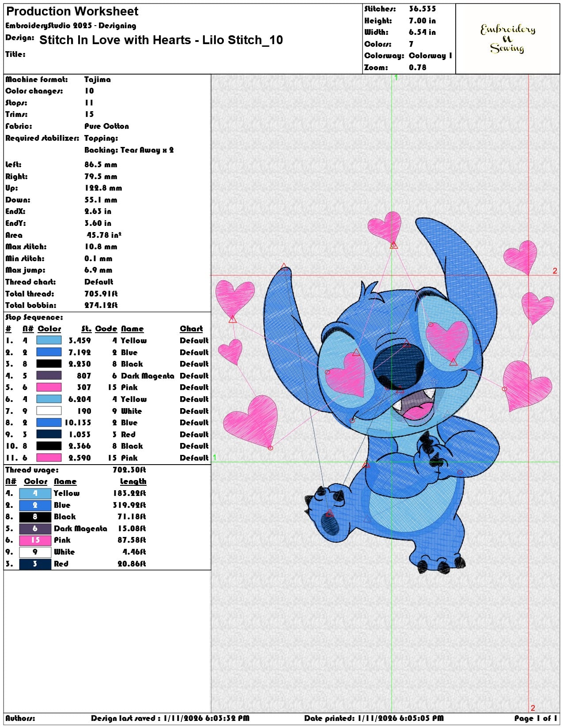Screen dimensions: 563x728
Task: Click the Total bobbin value 274.12ft
Action: pyautogui.click(x=101, y=305)
